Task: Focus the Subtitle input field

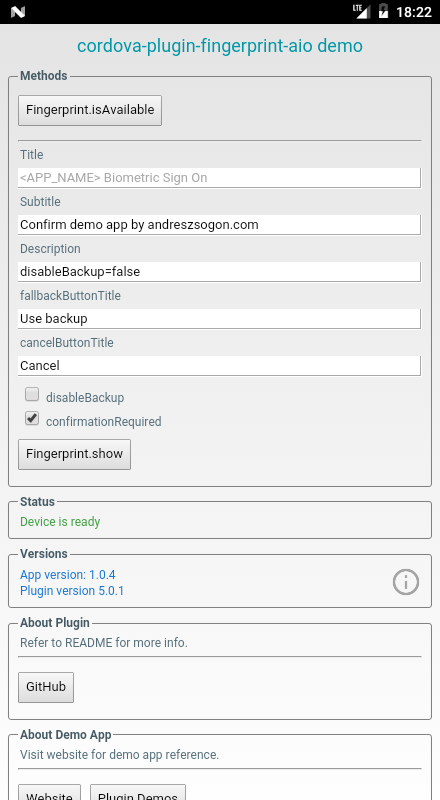Action: [219, 225]
